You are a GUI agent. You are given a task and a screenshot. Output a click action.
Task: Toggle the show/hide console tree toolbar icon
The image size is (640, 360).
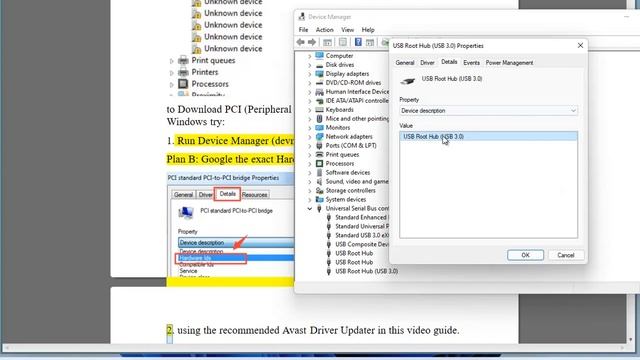click(327, 42)
